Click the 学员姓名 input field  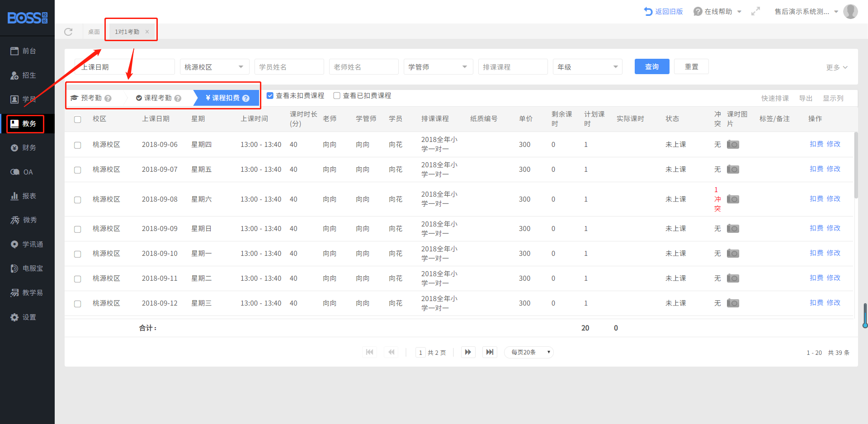[289, 67]
